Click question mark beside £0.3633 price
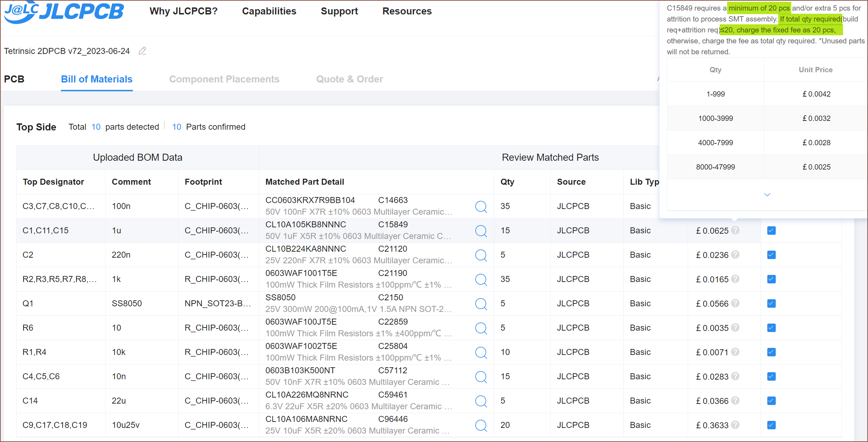Image resolution: width=868 pixels, height=442 pixels. pos(735,425)
